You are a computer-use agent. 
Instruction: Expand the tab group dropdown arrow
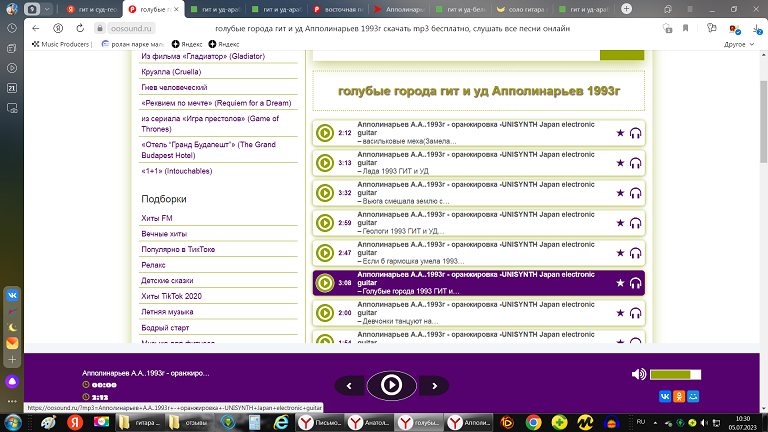[47, 9]
